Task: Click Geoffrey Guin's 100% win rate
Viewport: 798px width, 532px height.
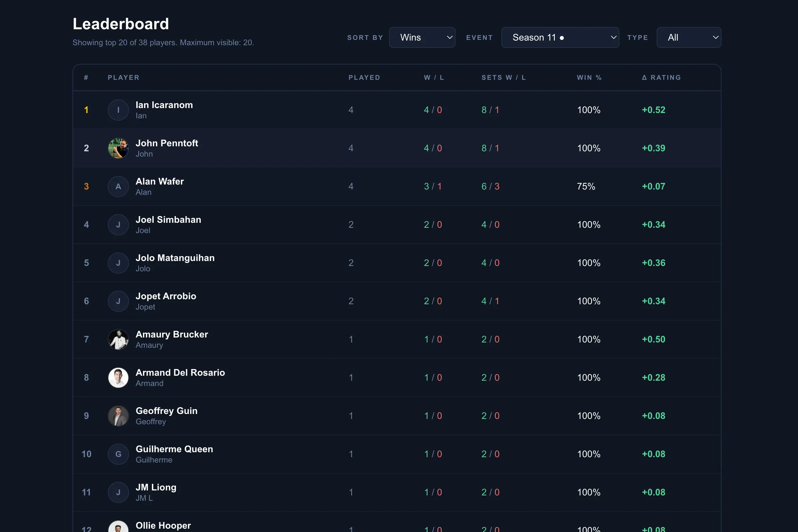Action: pyautogui.click(x=589, y=416)
